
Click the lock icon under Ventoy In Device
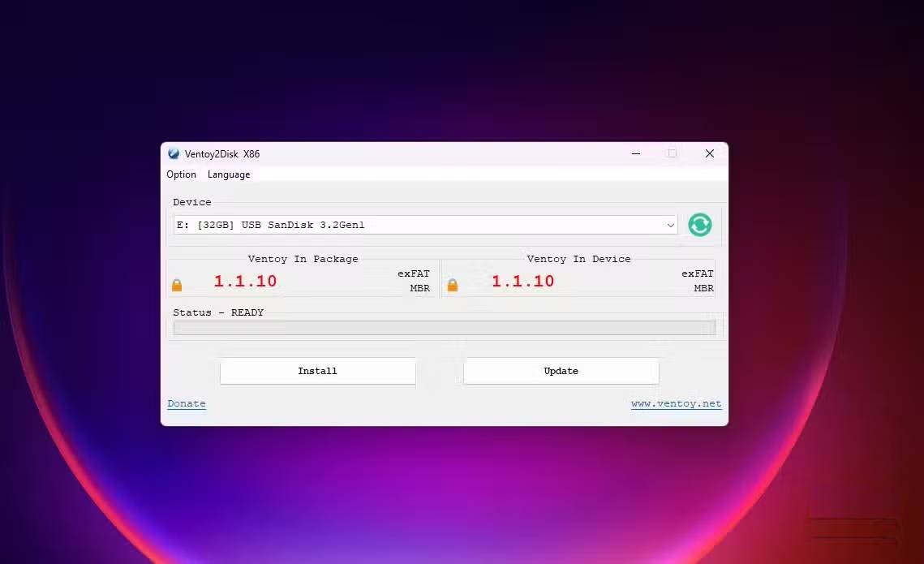point(453,285)
